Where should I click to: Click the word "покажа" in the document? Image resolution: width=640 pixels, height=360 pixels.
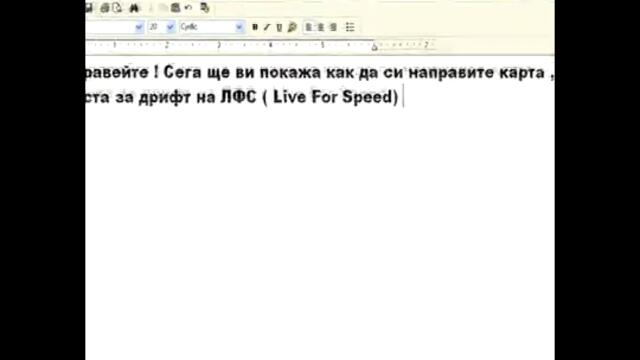click(x=290, y=73)
